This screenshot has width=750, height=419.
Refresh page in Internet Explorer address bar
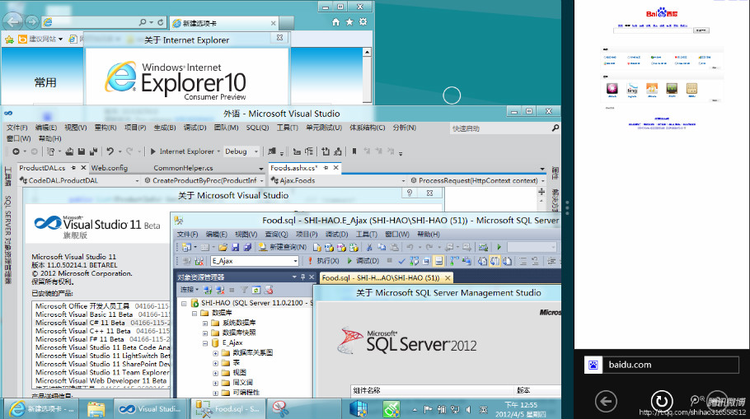point(160,22)
